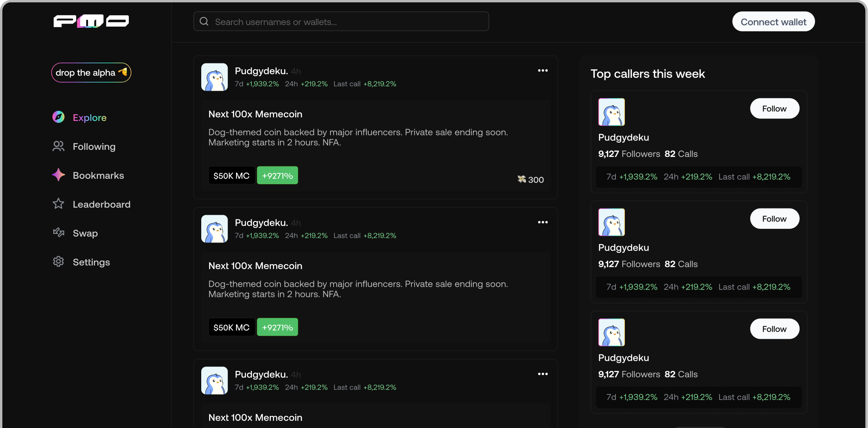The height and width of the screenshot is (428, 868).
Task: Click the second post's dog-themed coin description
Action: tap(358, 289)
